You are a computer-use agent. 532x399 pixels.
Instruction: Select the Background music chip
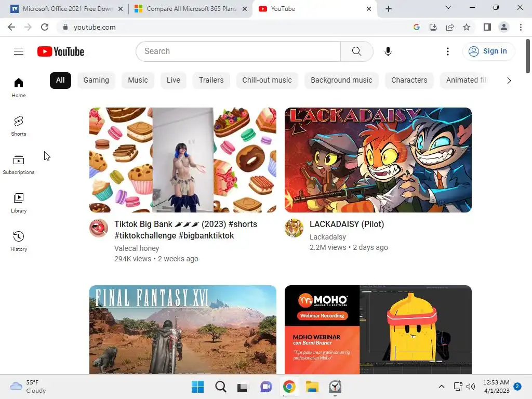341,81
